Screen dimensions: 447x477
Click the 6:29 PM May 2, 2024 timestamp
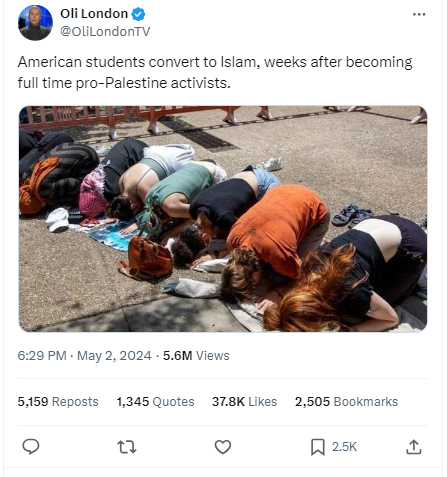tap(85, 356)
